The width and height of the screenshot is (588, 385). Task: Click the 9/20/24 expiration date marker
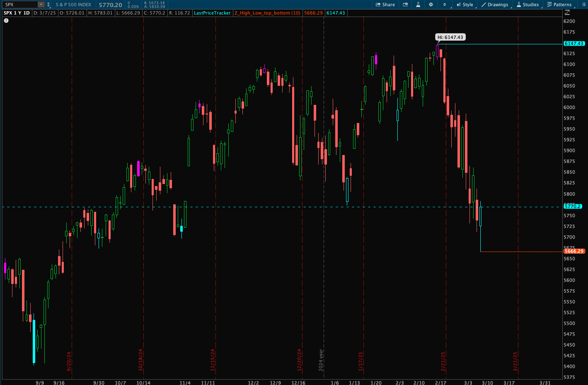(69, 361)
